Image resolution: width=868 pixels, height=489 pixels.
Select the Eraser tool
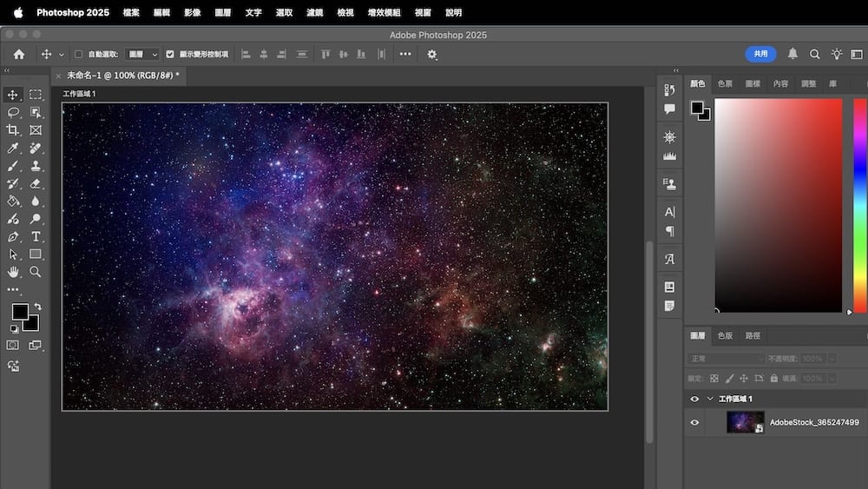click(36, 183)
